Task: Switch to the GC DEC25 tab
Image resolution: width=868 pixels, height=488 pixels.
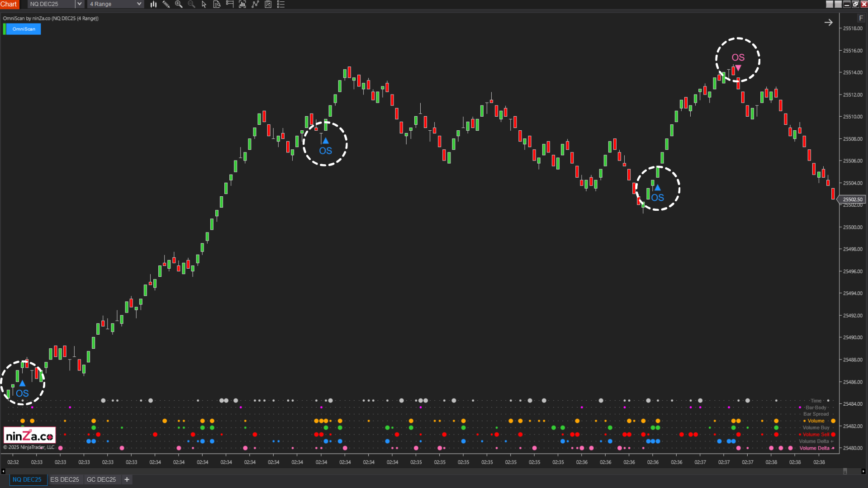Action: [101, 479]
